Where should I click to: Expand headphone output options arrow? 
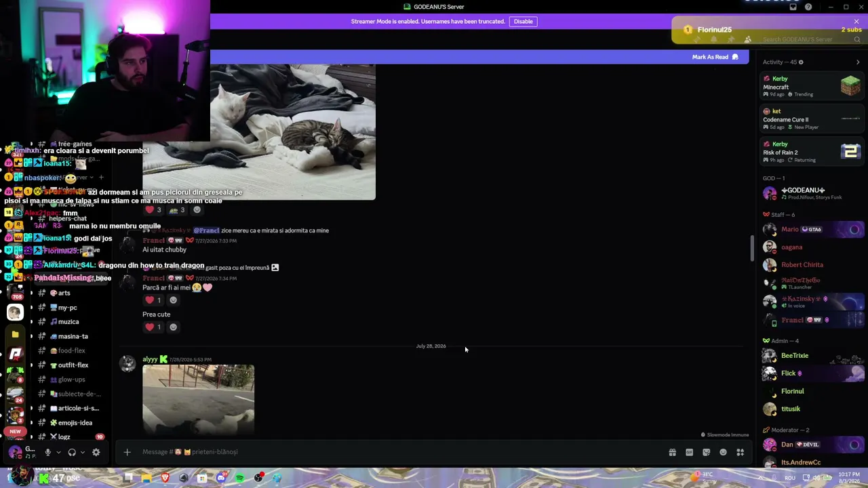coord(83,452)
